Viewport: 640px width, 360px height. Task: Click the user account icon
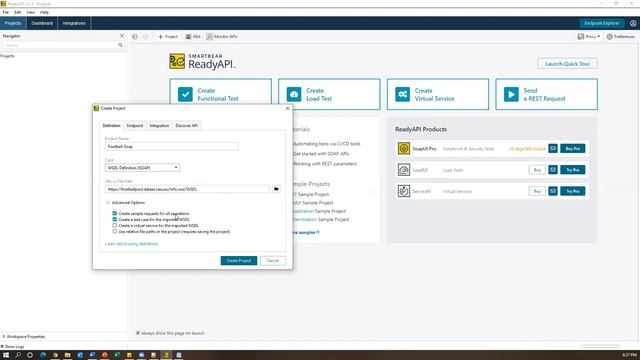[x=633, y=23]
